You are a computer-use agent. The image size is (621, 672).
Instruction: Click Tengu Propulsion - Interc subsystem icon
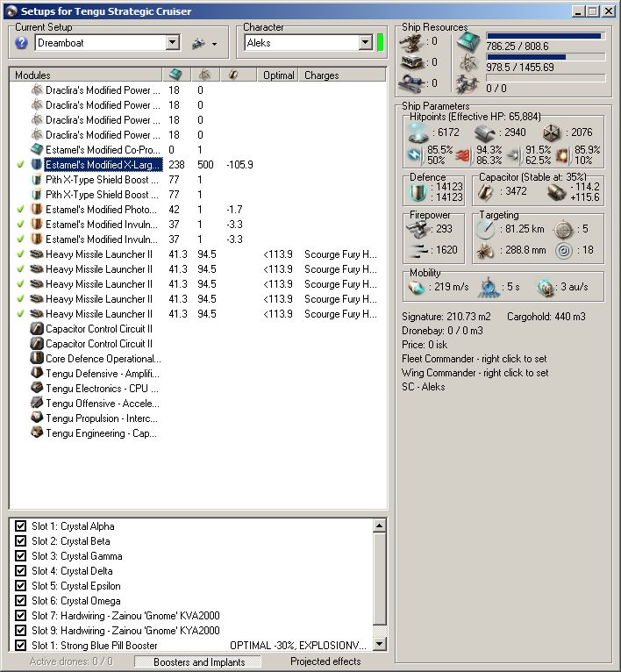[x=37, y=418]
